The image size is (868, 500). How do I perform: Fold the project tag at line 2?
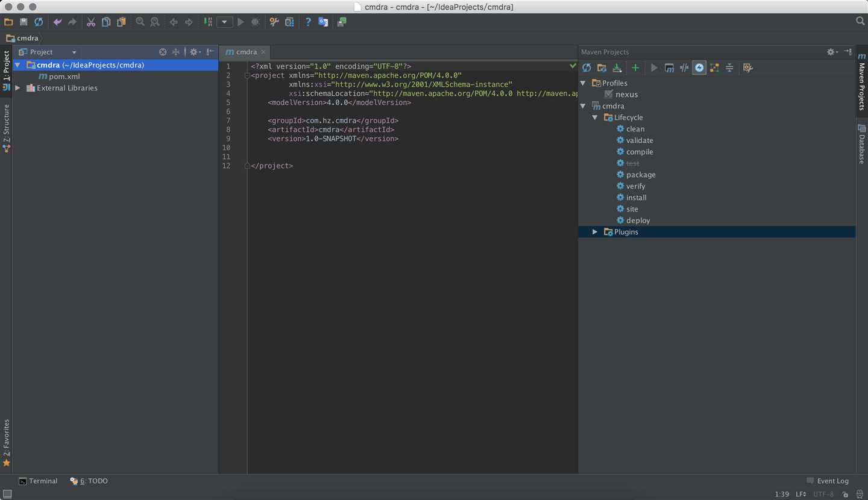pos(247,76)
